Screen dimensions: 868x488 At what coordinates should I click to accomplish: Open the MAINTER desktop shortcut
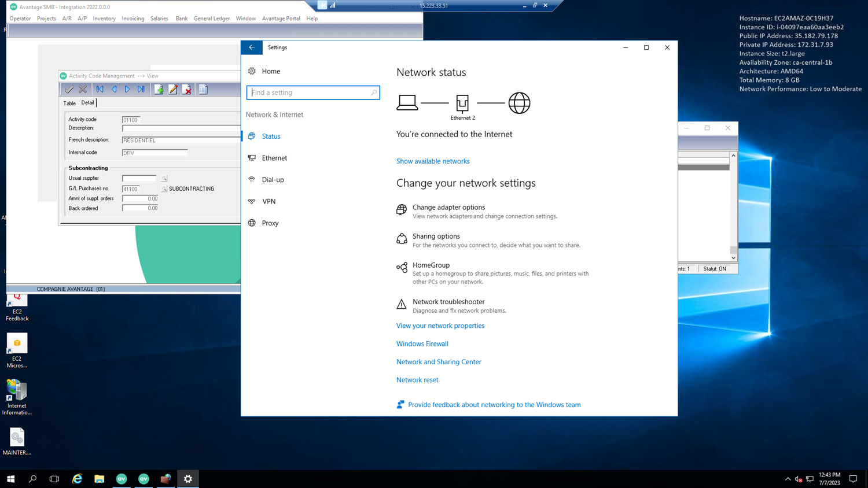click(17, 441)
